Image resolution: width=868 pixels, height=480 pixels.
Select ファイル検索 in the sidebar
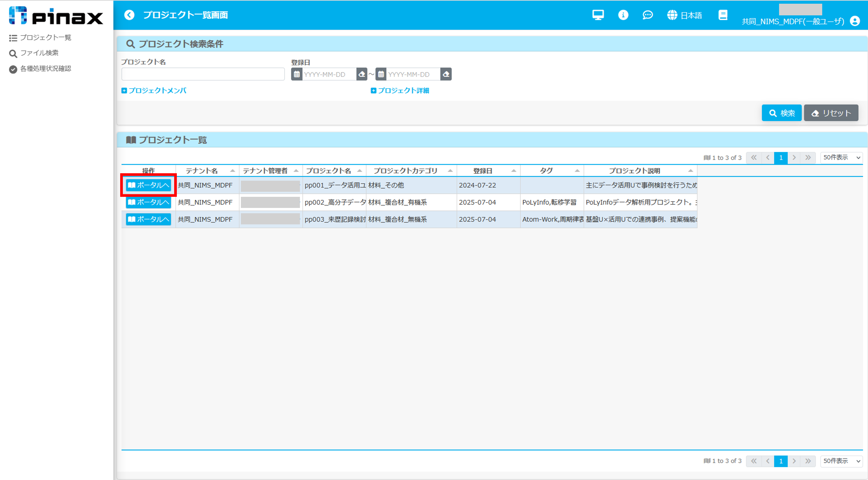point(39,53)
